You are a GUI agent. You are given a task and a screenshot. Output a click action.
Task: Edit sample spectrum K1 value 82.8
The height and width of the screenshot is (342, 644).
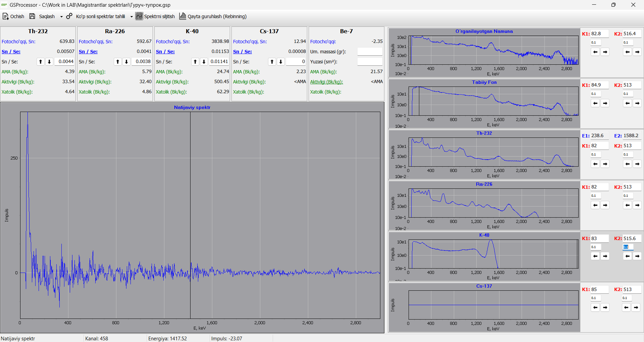click(x=600, y=34)
